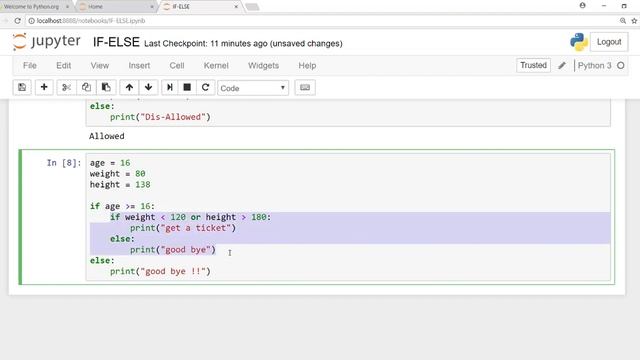This screenshot has height=360, width=640.
Task: Click the pencil edit mode icon
Action: (x=562, y=65)
